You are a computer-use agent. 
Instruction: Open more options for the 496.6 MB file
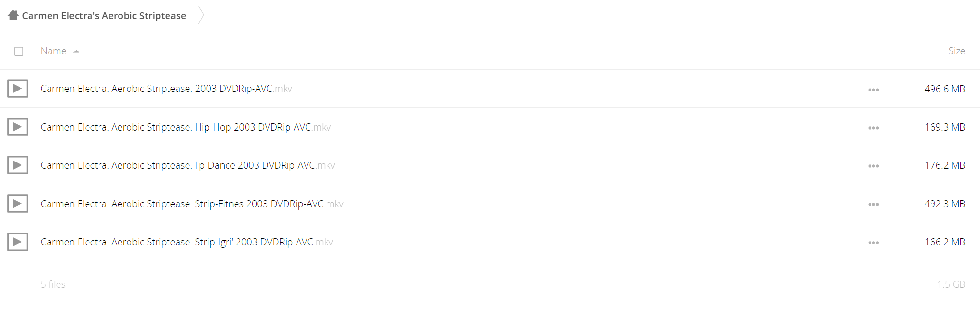coord(873,90)
